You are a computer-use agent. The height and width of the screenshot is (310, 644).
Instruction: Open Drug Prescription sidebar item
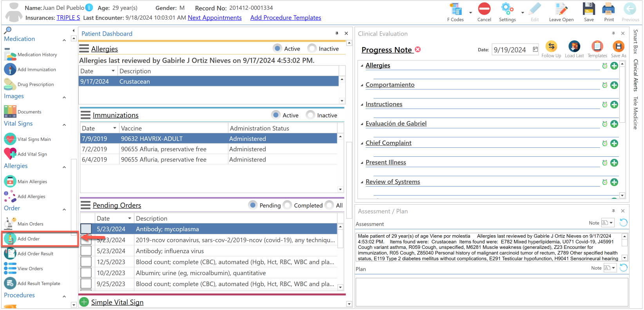(29, 84)
